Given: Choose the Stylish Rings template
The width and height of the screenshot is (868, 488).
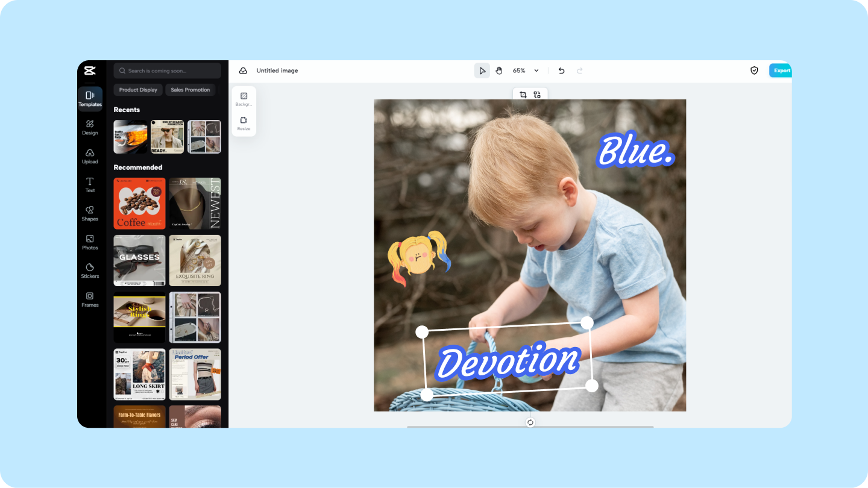Looking at the screenshot, I should point(139,318).
